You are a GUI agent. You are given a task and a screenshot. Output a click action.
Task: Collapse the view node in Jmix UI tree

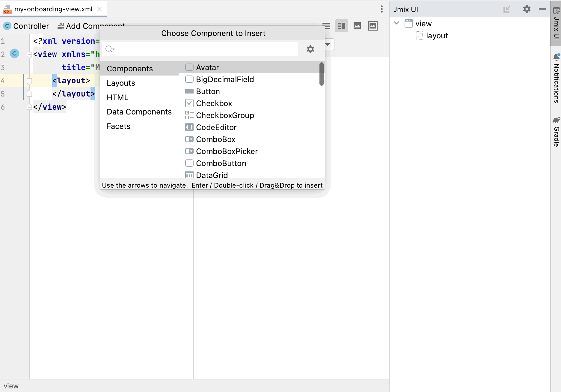point(396,23)
